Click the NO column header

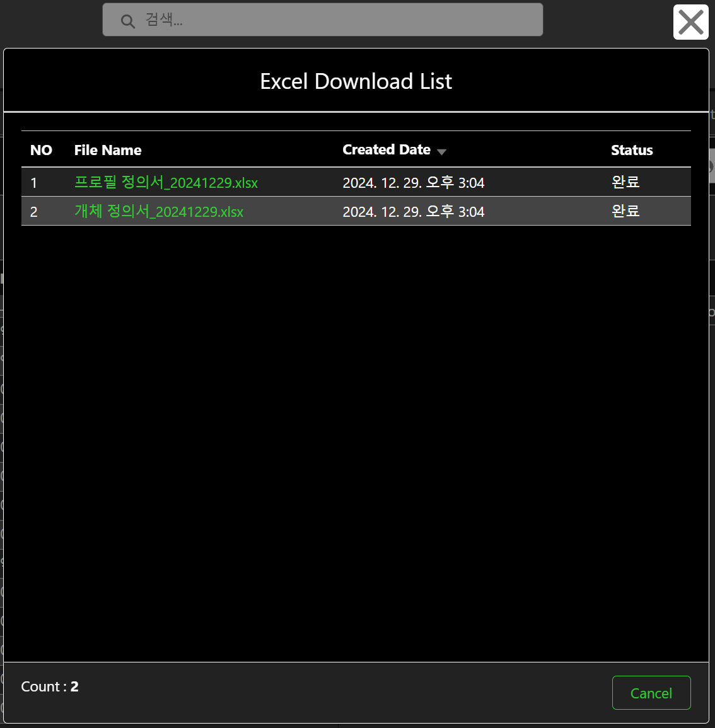point(42,150)
